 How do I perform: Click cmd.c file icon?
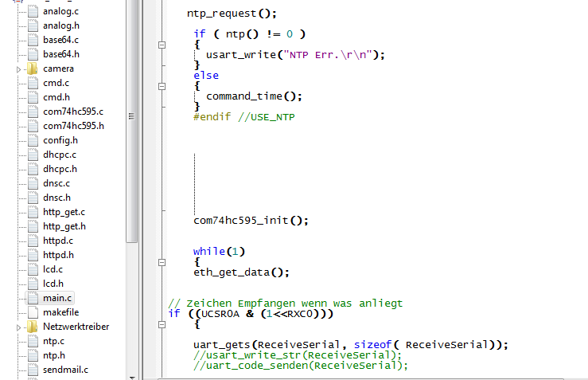click(33, 83)
